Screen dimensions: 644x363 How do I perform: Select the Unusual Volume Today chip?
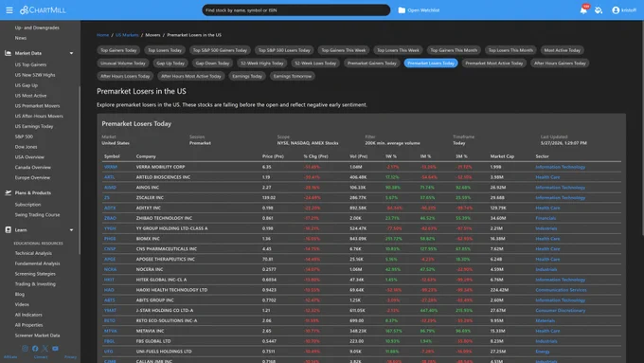tap(123, 63)
